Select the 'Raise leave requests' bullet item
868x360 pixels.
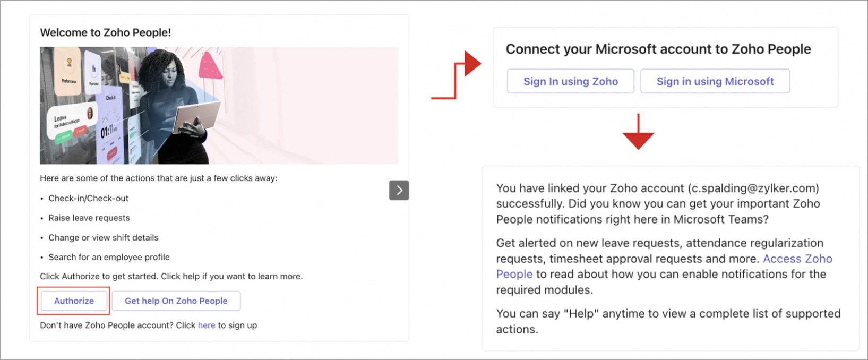tap(89, 218)
